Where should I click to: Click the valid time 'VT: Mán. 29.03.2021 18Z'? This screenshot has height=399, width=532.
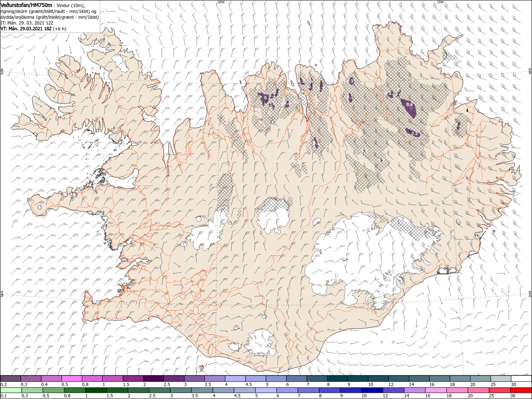coord(26,29)
